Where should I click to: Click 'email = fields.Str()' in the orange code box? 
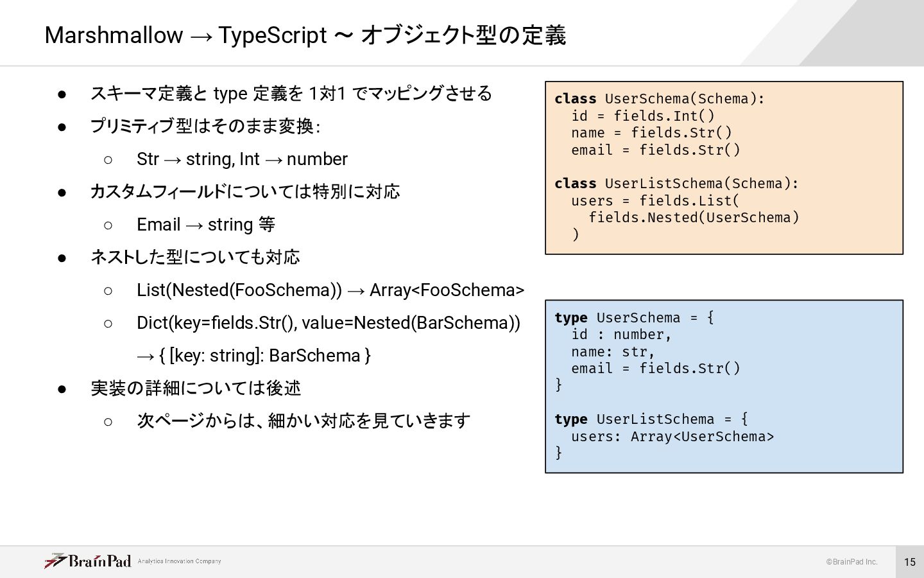(656, 150)
